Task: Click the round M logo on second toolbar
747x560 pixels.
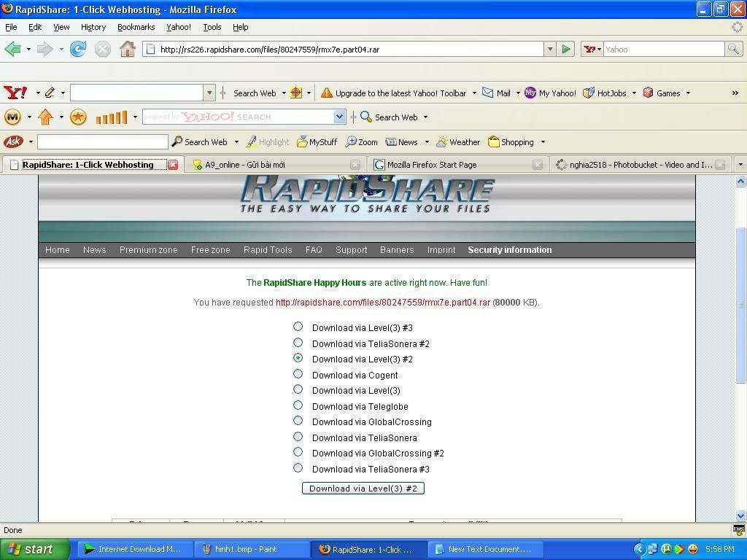Action: coord(13,117)
